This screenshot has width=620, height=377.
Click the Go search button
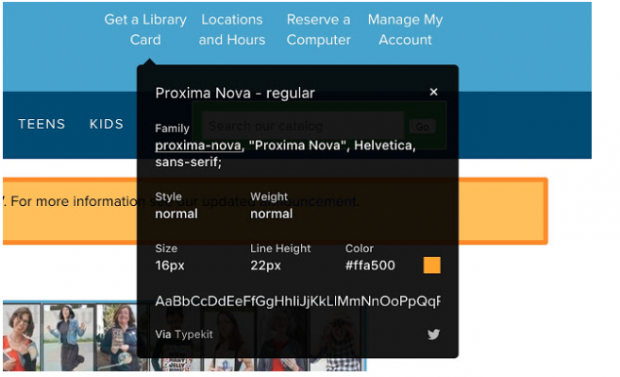422,126
